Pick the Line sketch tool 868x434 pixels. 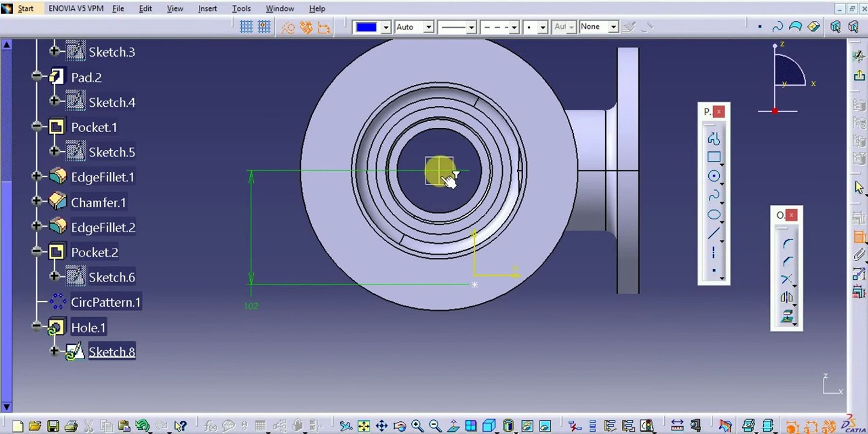pos(714,233)
